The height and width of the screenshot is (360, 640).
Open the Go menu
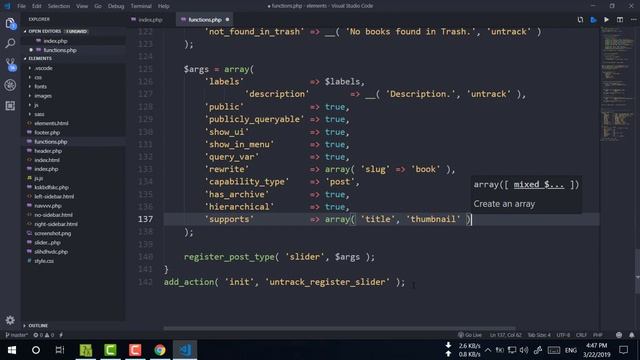(x=98, y=6)
